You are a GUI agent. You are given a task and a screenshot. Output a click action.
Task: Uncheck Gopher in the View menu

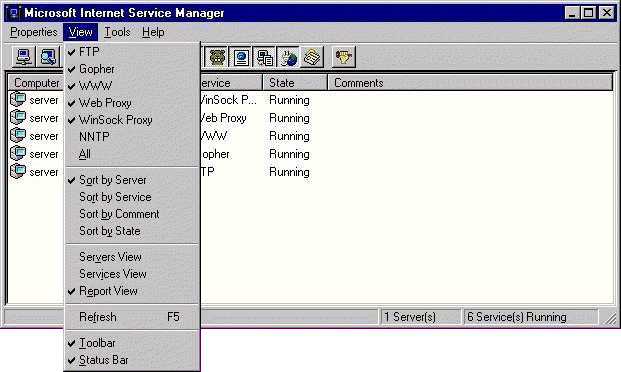tap(131, 69)
